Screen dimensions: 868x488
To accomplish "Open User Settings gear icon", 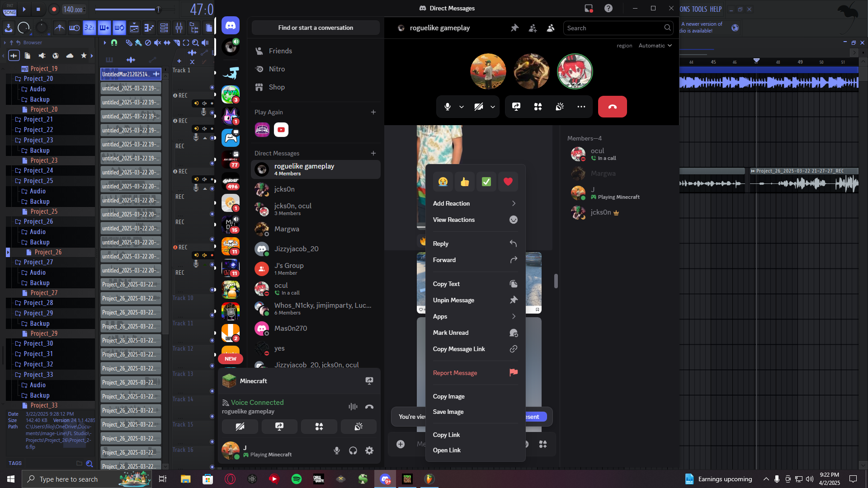I will (369, 450).
